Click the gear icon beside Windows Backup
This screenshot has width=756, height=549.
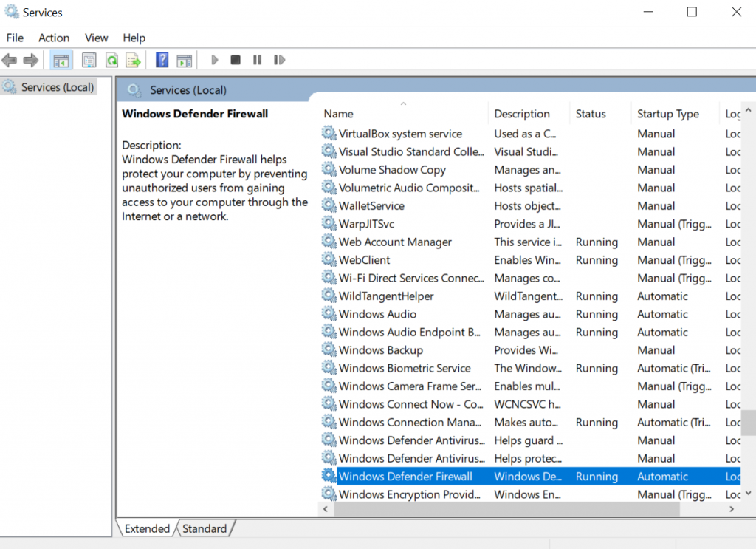click(x=329, y=349)
